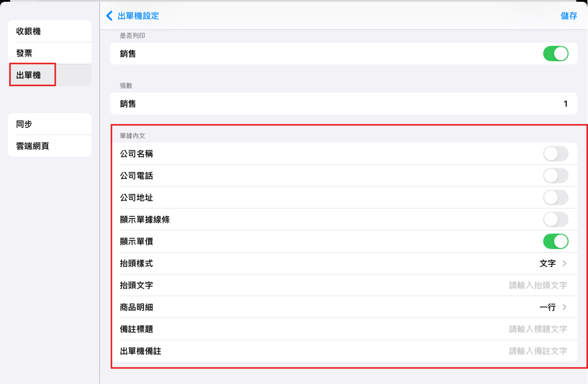Open the 抬頭樣式 option showing 文字
588x384 pixels.
[x=343, y=263]
